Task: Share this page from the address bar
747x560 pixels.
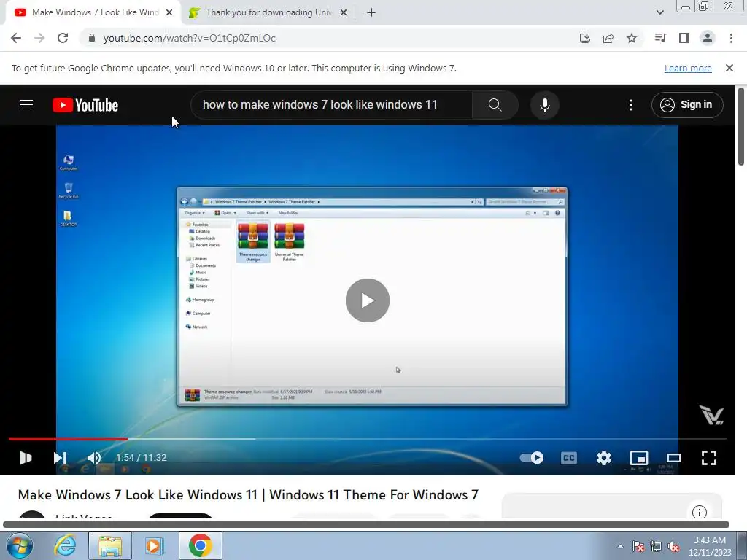Action: [608, 38]
